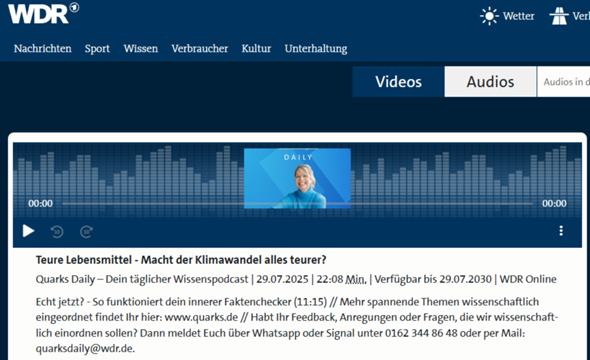The image size is (590, 360).
Task: Seek along the audio progress bar
Action: 297,204
